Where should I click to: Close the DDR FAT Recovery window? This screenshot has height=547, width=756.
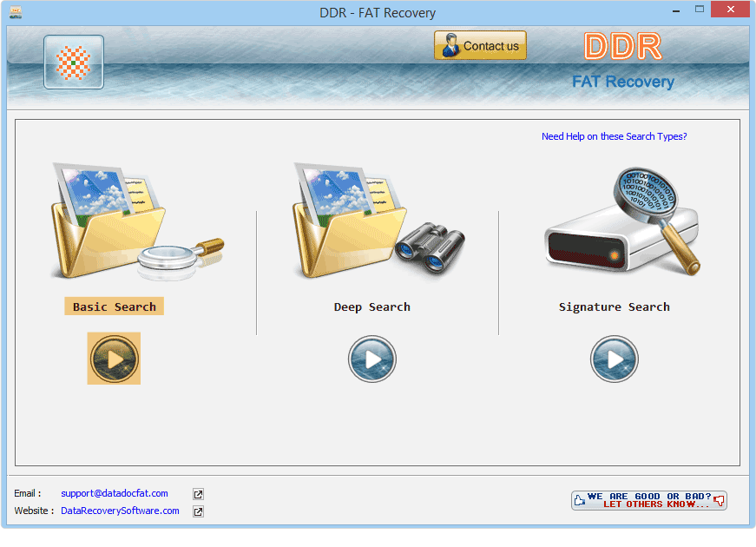(731, 10)
